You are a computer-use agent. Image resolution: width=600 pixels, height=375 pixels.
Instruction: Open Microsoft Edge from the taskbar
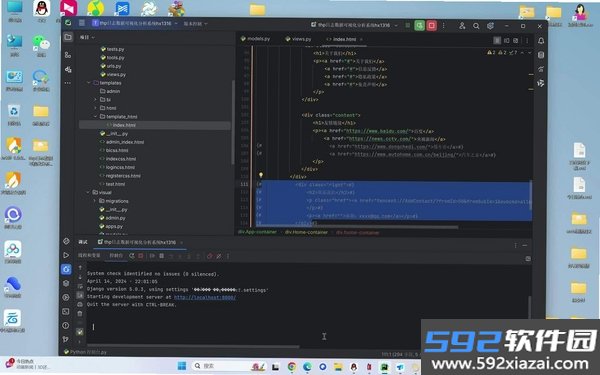point(307,367)
